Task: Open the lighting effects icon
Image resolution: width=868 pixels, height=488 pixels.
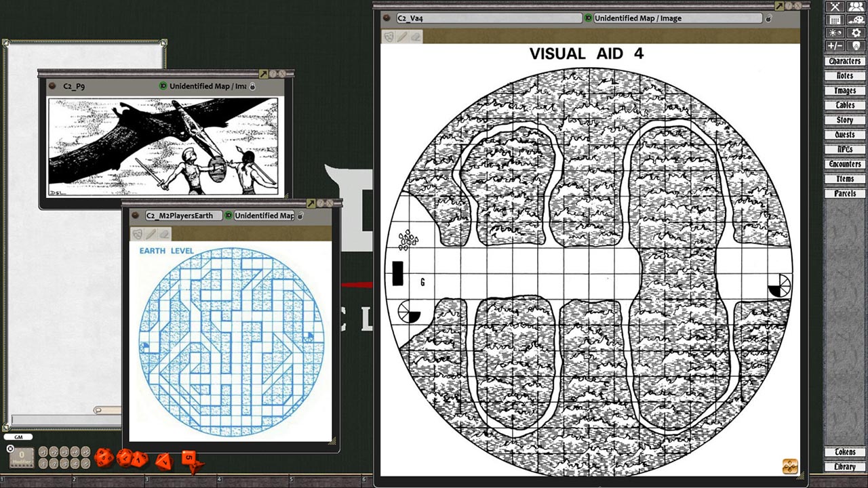Action: point(835,33)
